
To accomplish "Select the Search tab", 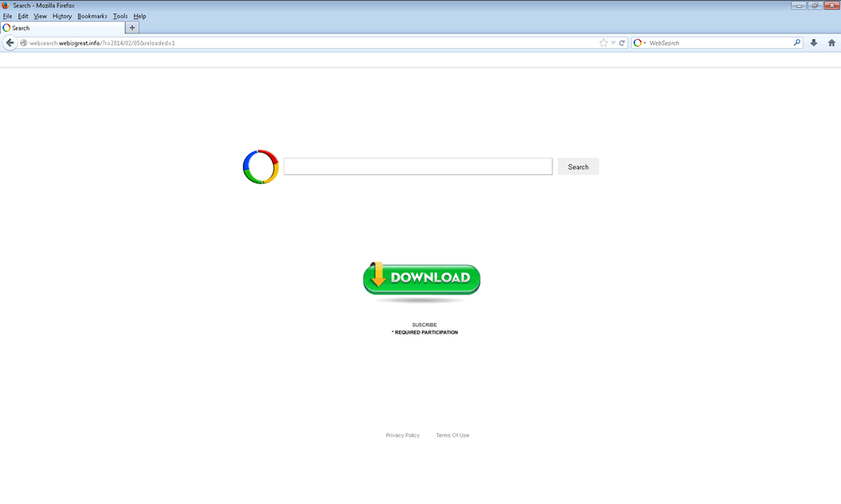I will point(58,28).
